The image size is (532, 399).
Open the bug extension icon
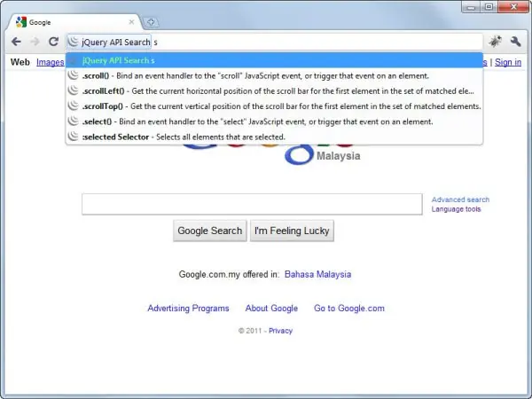pos(495,42)
